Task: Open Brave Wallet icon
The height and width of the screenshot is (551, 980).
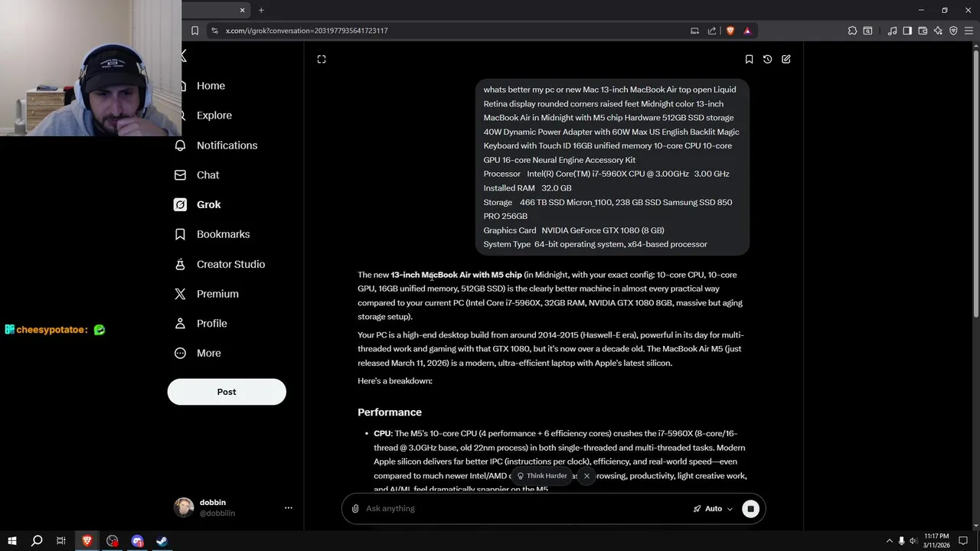Action: pos(923,31)
